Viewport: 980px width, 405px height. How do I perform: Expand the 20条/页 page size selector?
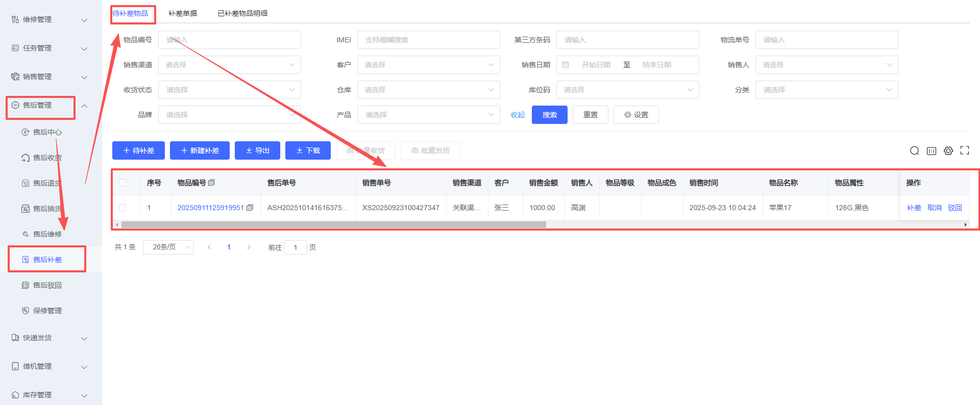pyautogui.click(x=168, y=247)
